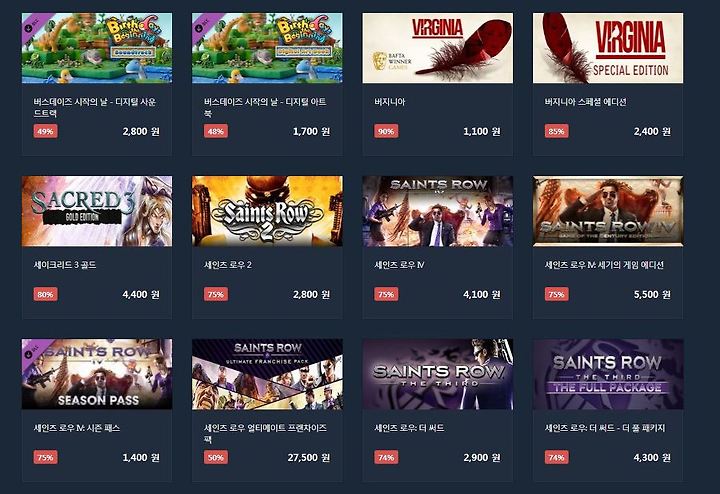The width and height of the screenshot is (720, 494).
Task: Click 85% discount badge on Virginia Special Edition
Action: point(557,131)
